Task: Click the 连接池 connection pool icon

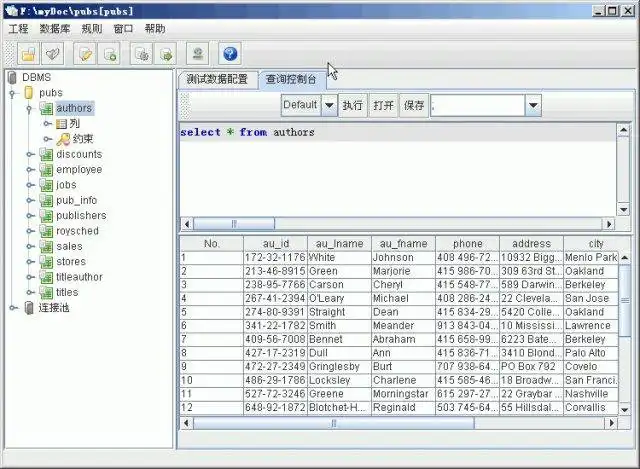Action: pos(29,308)
